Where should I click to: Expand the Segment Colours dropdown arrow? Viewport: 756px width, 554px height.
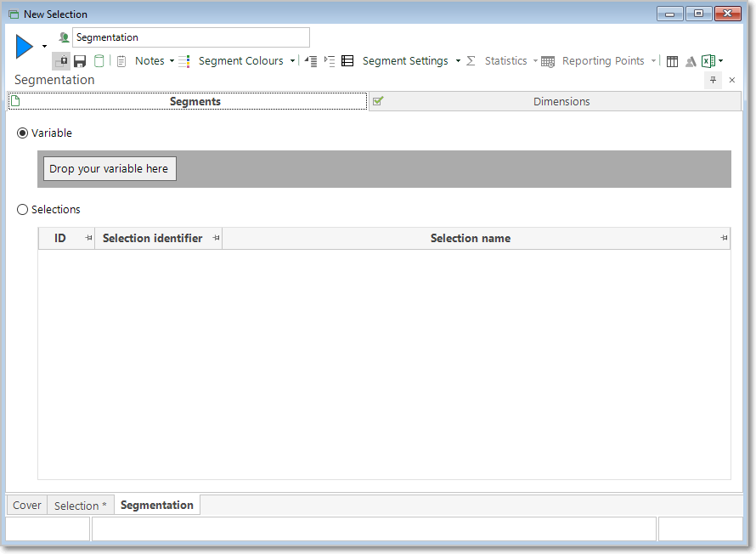[x=293, y=61]
